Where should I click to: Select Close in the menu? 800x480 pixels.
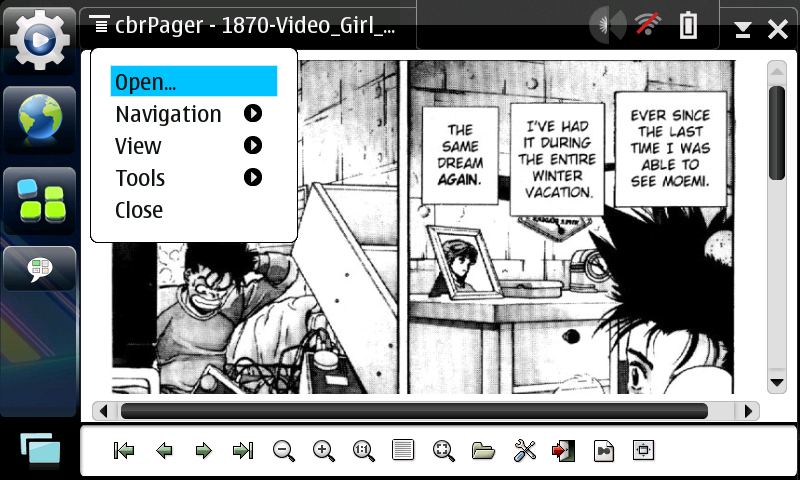[x=194, y=210]
